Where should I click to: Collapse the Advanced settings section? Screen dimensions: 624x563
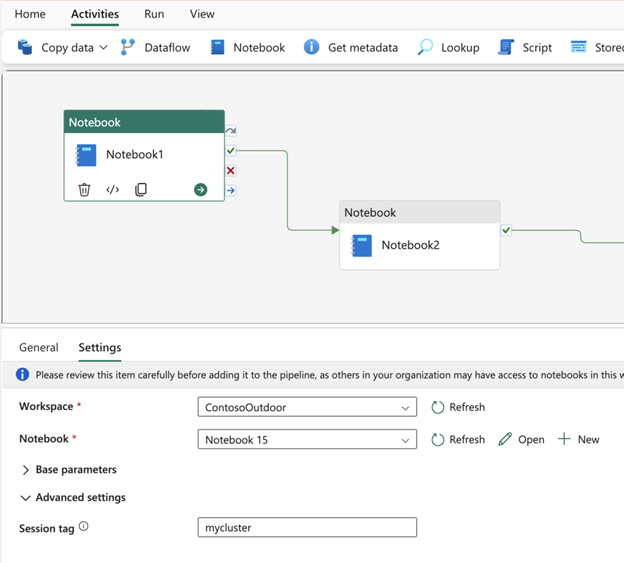(72, 497)
